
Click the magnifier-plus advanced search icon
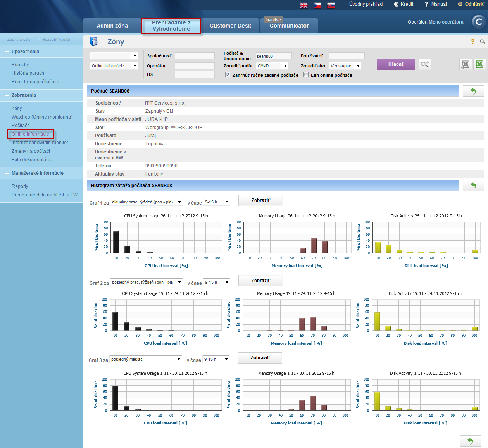pyautogui.click(x=425, y=64)
